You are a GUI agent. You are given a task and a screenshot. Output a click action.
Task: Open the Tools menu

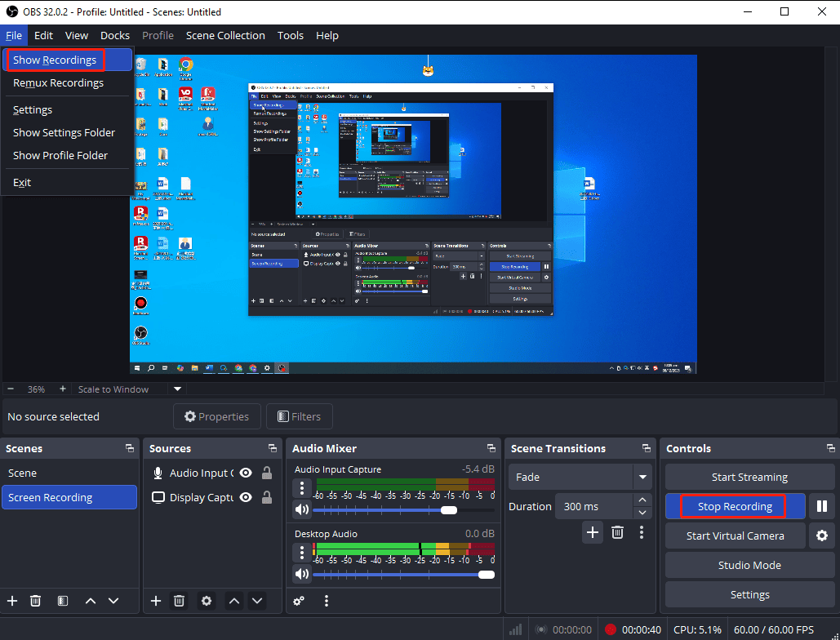click(290, 35)
